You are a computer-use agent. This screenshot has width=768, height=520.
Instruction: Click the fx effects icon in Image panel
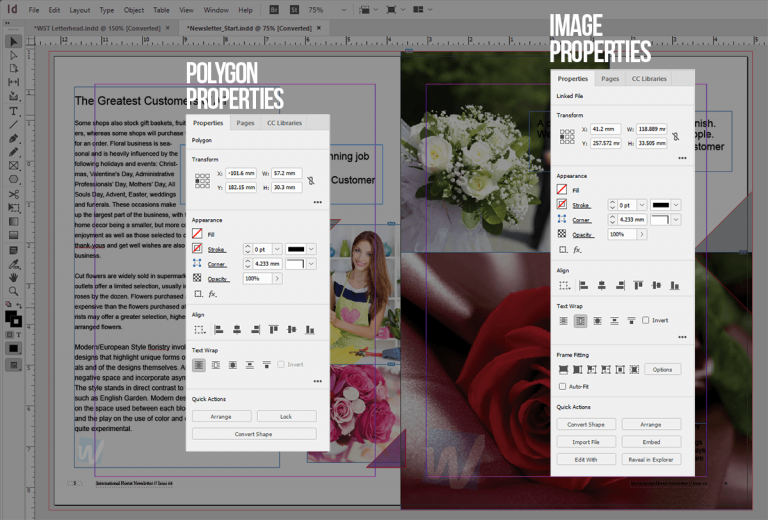[x=577, y=250]
